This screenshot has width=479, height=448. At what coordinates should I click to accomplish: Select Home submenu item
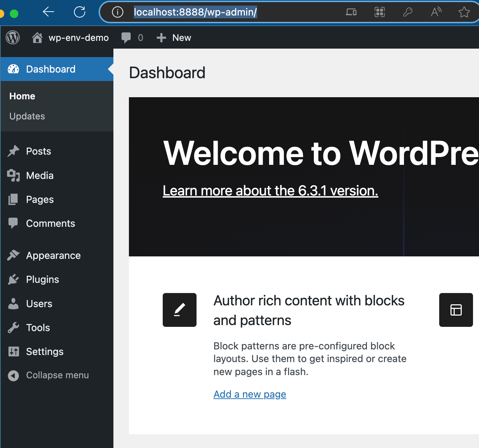click(22, 96)
